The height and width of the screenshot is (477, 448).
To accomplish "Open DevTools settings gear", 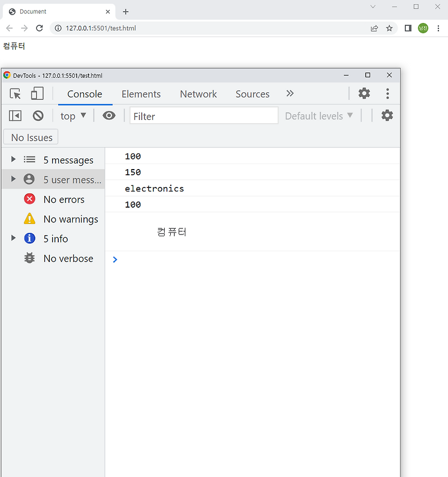I will tap(364, 93).
